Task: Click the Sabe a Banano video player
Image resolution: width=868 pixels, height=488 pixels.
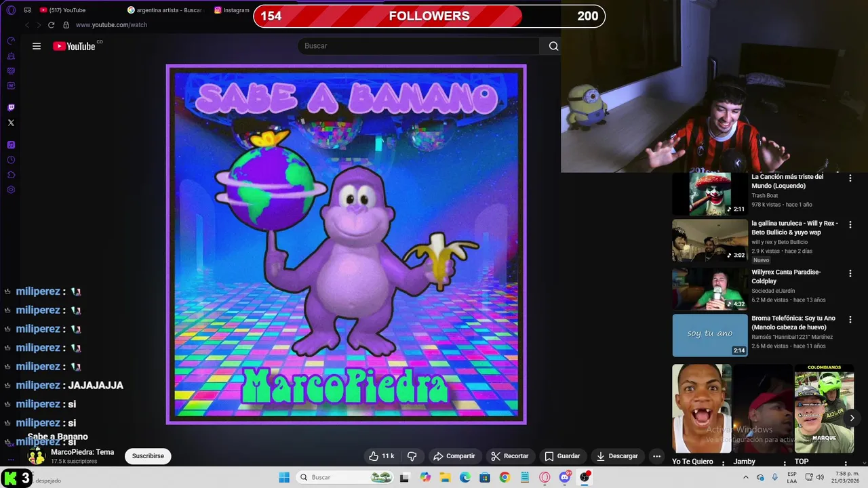Action: point(347,245)
